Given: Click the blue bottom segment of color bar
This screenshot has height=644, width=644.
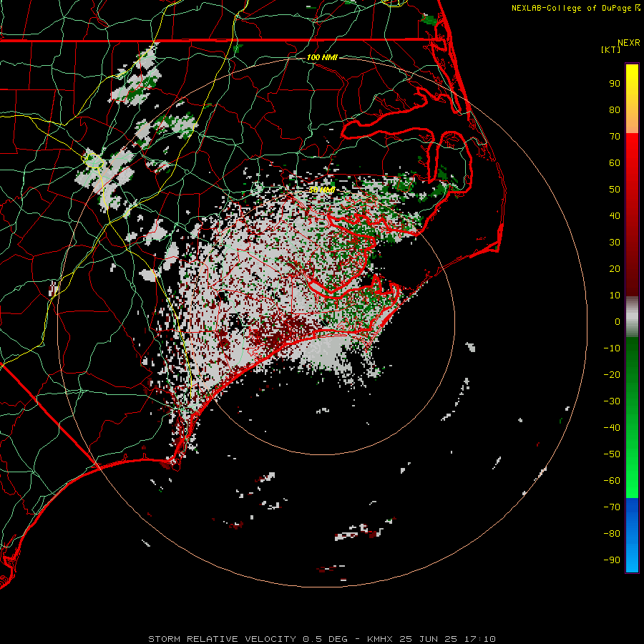Looking at the screenshot, I should pos(632,535).
